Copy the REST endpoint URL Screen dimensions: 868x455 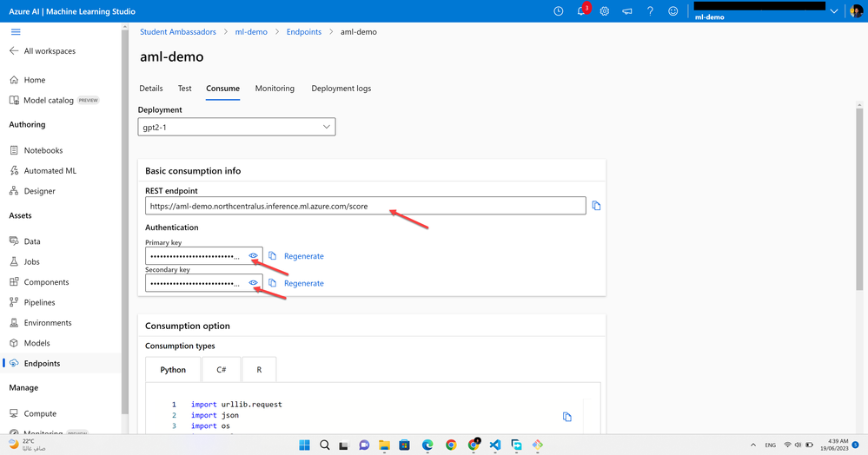tap(596, 206)
